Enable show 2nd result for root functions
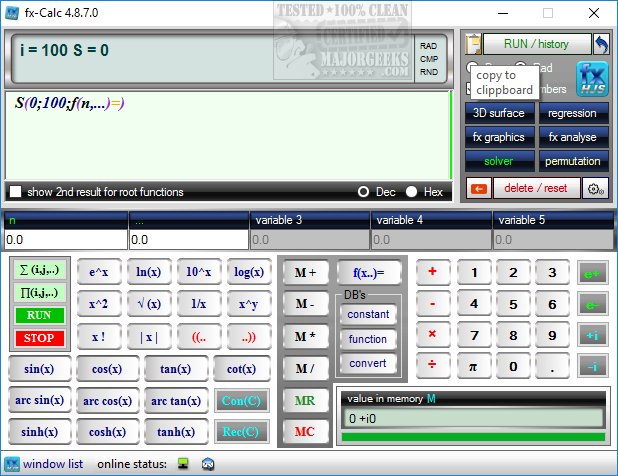The width and height of the screenshot is (618, 476). coord(16,192)
